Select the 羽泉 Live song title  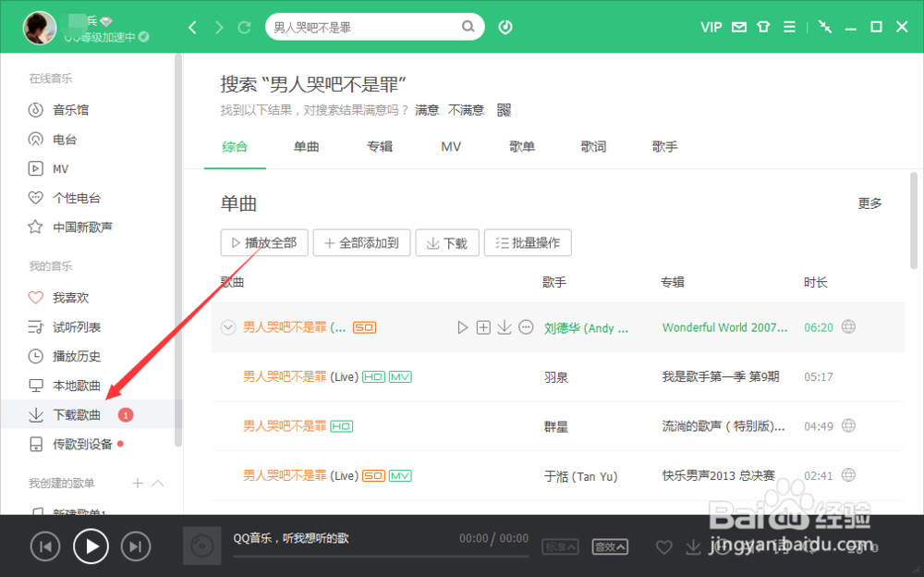coord(300,376)
